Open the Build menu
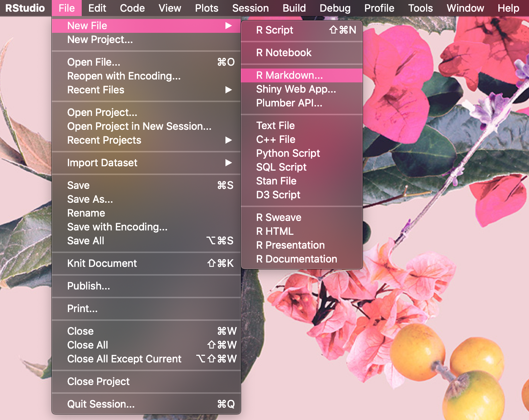This screenshot has height=420, width=529. pyautogui.click(x=294, y=8)
